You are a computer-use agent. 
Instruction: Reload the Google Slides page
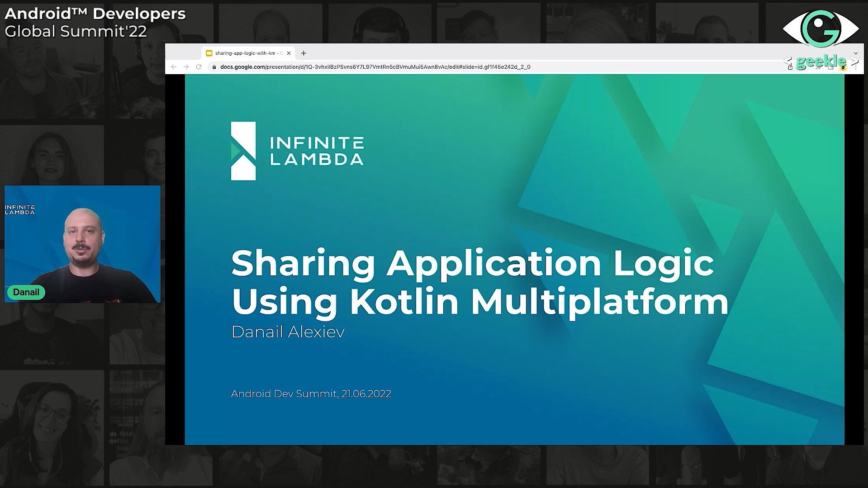(199, 67)
